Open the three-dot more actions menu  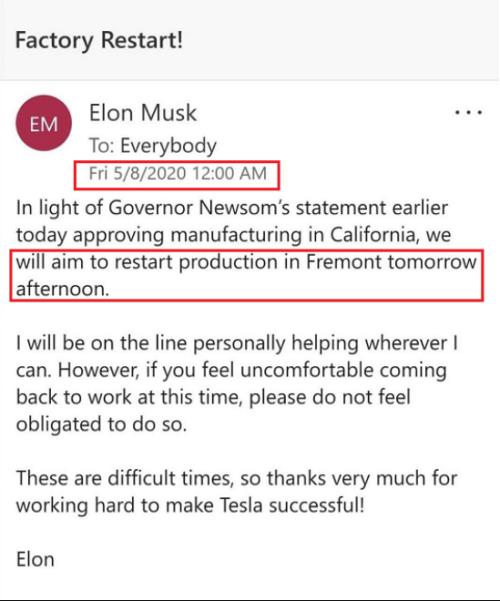click(468, 112)
